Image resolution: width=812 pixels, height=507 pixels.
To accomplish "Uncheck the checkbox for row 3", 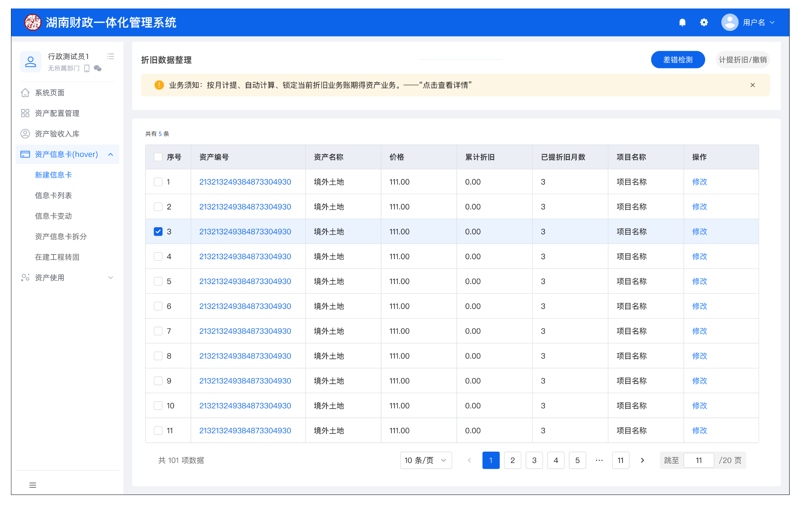I will coord(158,231).
